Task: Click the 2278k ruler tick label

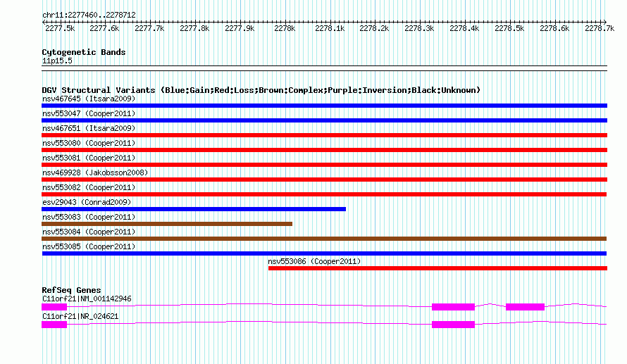Action: [x=285, y=28]
